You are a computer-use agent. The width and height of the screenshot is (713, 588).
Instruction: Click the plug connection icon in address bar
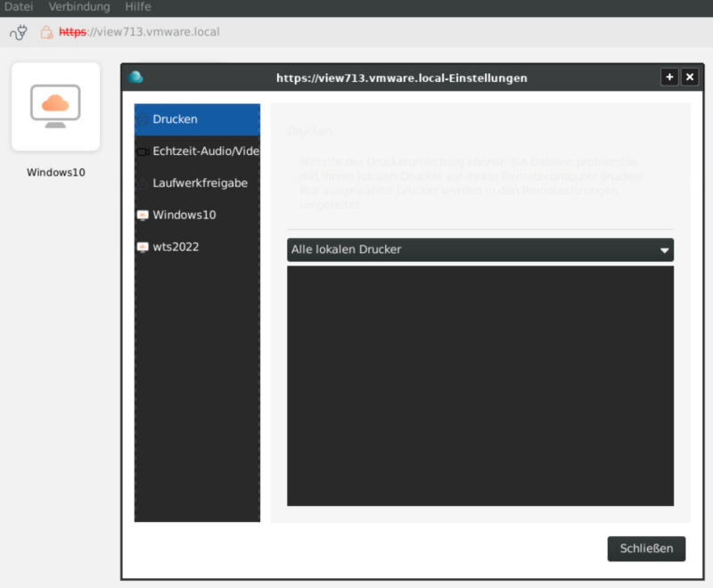18,32
